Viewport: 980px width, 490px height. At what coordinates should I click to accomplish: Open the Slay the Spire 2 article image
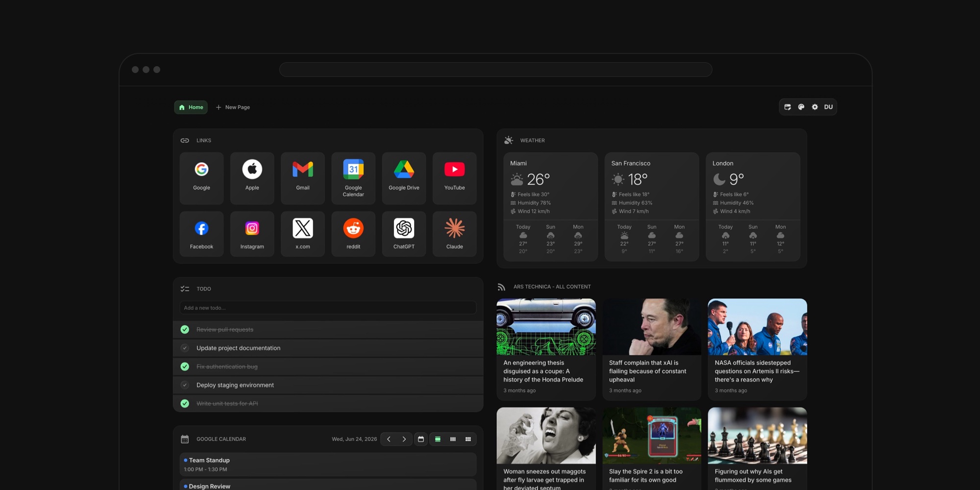pos(652,436)
